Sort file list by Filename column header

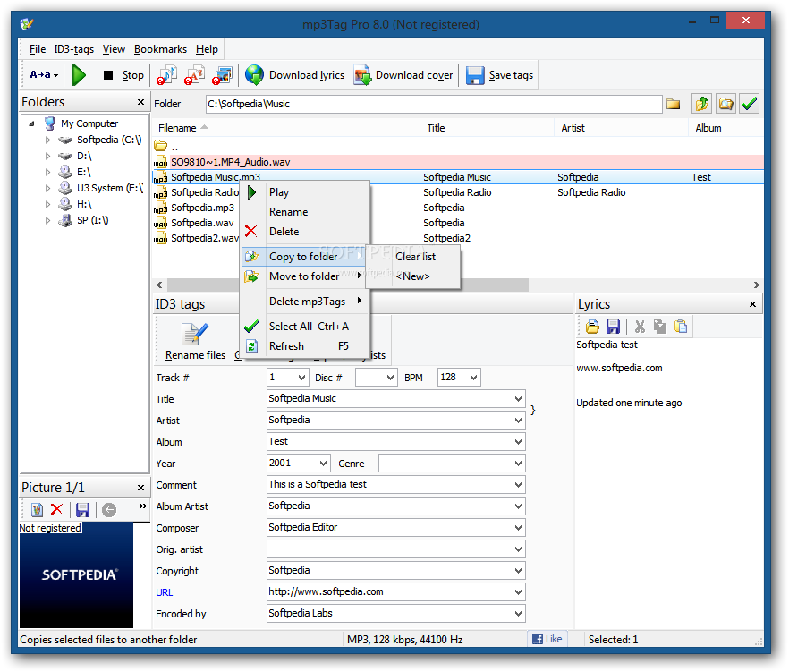tap(286, 128)
